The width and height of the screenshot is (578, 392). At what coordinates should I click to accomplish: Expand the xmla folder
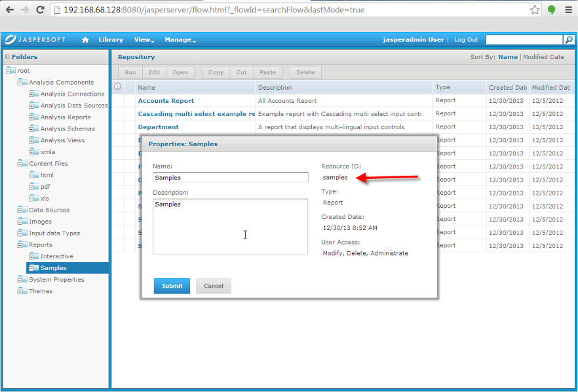(31, 152)
